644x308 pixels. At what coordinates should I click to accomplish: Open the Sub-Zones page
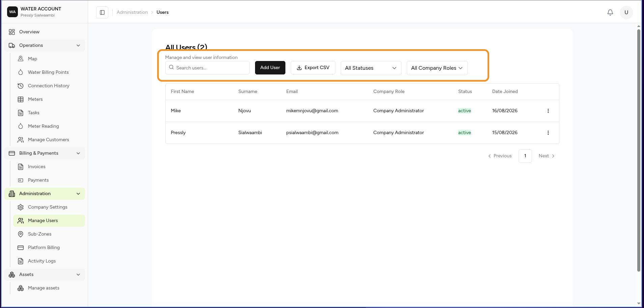tap(49, 234)
